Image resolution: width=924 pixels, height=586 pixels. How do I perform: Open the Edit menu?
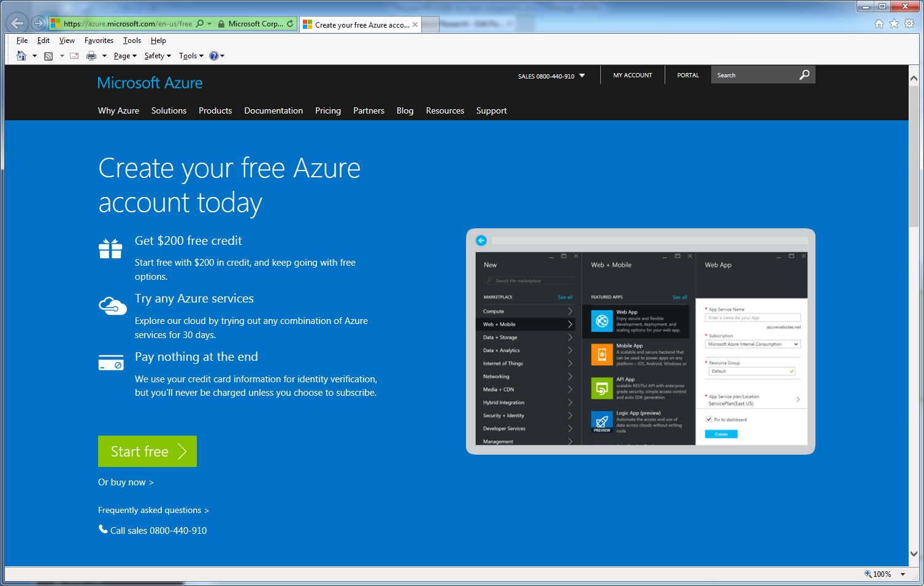click(x=44, y=40)
